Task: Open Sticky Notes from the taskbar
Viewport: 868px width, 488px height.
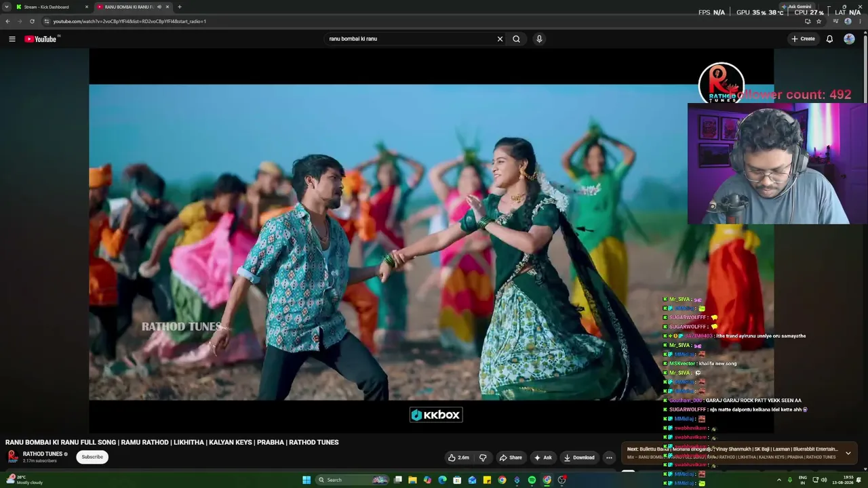Action: tap(487, 480)
